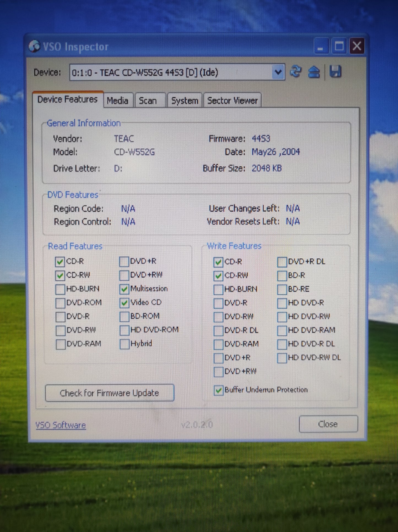Open the Device selection dropdown
The width and height of the screenshot is (398, 532).
coord(278,72)
